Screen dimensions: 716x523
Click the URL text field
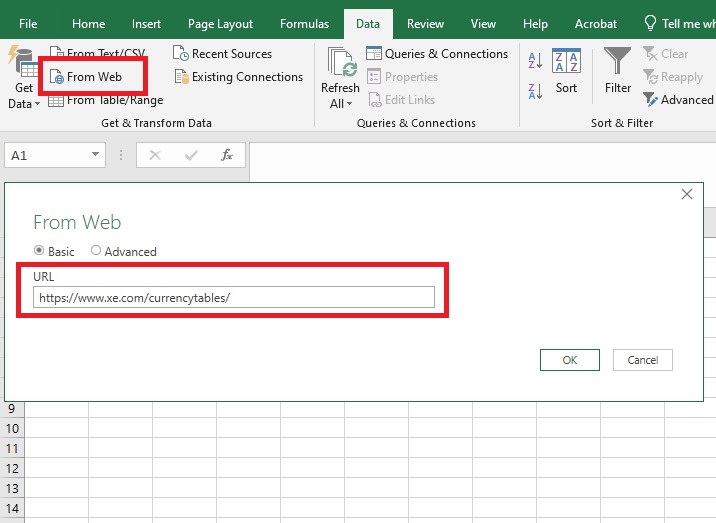pyautogui.click(x=234, y=297)
